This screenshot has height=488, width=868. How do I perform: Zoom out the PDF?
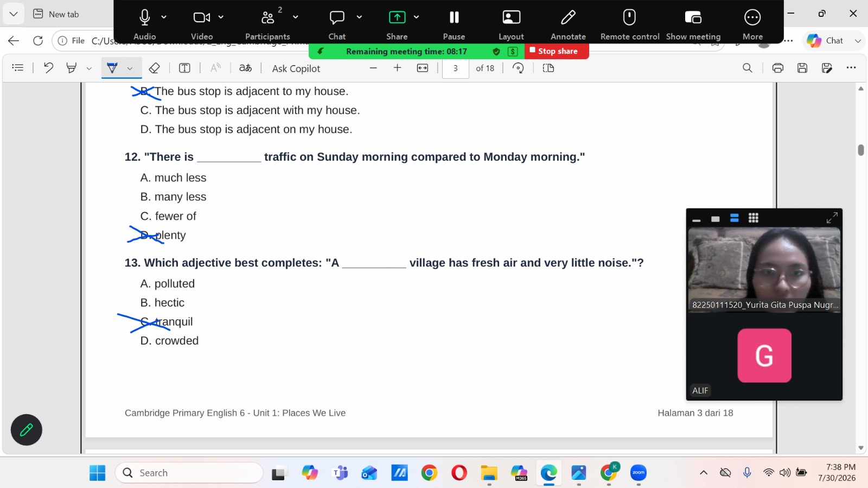pos(373,68)
